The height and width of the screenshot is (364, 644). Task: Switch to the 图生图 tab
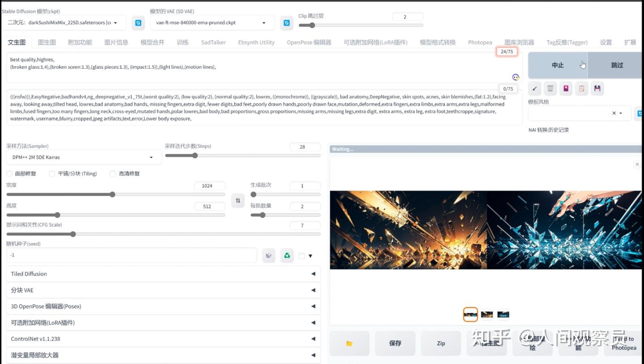pos(47,42)
